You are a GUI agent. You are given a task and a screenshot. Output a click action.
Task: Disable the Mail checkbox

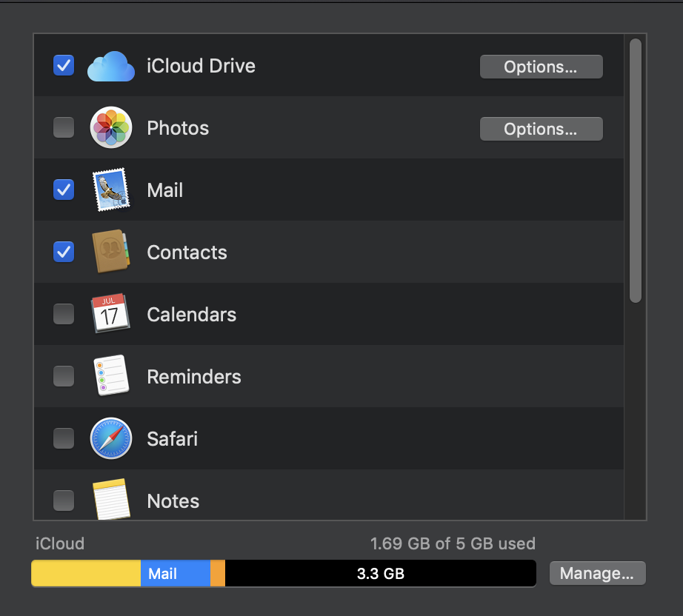[x=64, y=190]
